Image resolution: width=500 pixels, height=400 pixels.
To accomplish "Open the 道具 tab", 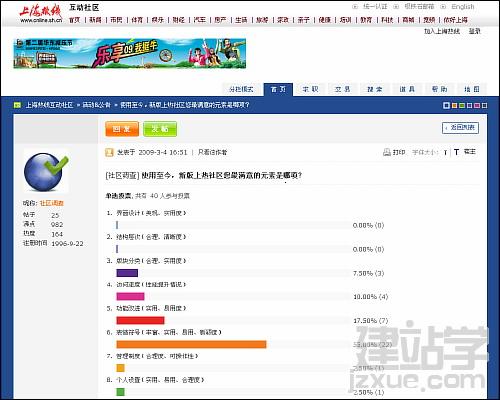I will tap(407, 89).
